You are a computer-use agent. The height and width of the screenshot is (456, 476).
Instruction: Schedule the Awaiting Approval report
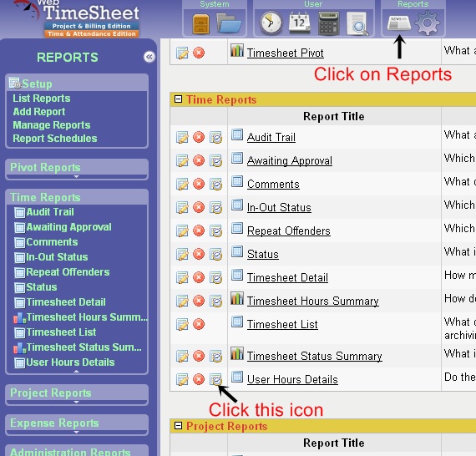tap(215, 160)
